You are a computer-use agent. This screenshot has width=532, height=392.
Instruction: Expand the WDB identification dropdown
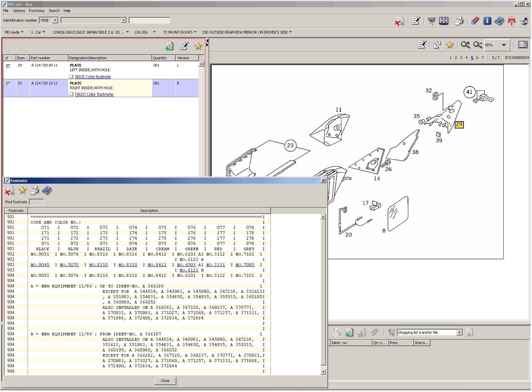55,20
